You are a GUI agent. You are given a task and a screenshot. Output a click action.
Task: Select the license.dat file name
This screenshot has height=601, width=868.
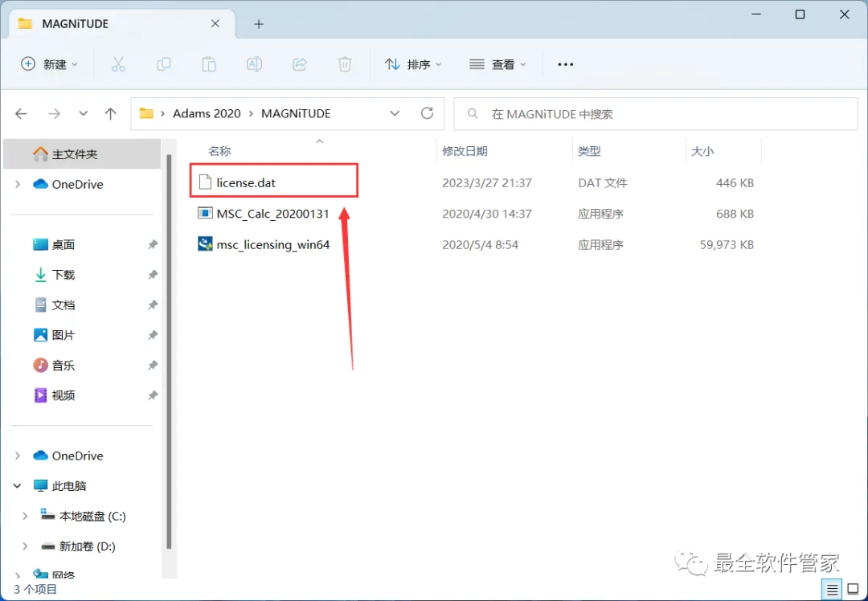tap(246, 182)
